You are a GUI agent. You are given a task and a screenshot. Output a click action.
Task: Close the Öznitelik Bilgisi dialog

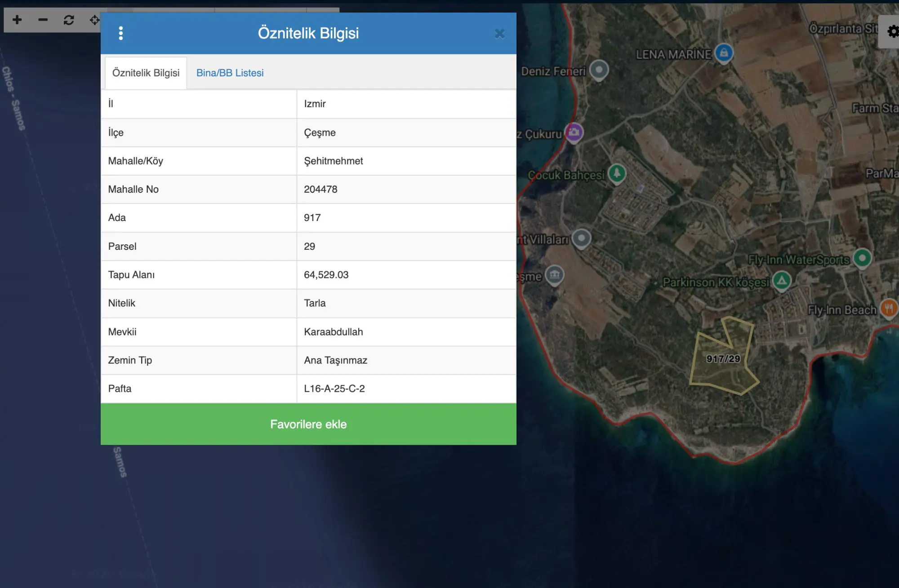[x=499, y=34]
